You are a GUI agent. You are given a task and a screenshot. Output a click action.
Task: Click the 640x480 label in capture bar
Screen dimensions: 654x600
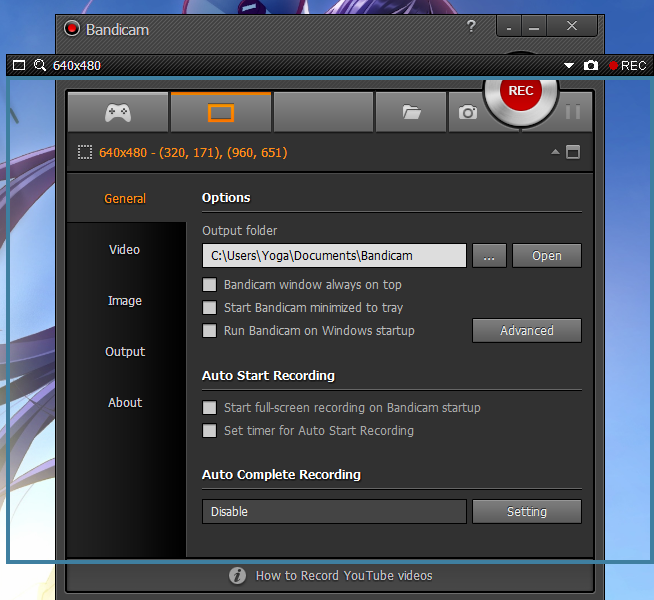pyautogui.click(x=77, y=65)
